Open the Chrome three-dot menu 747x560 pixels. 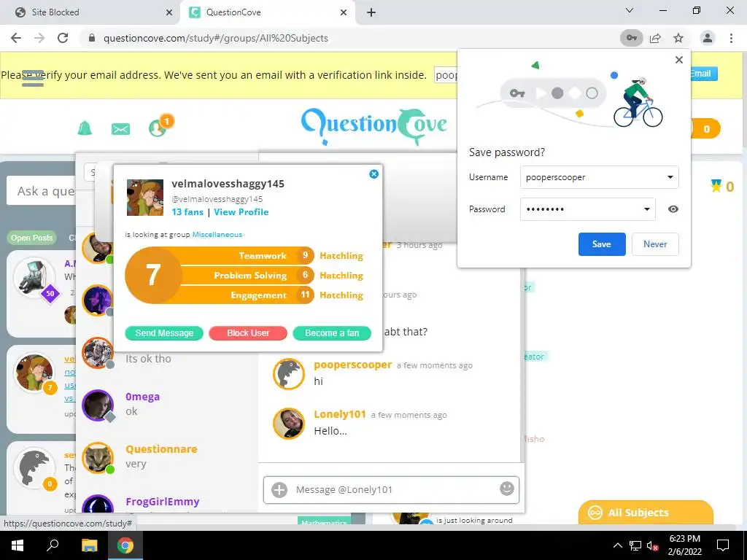coord(731,38)
